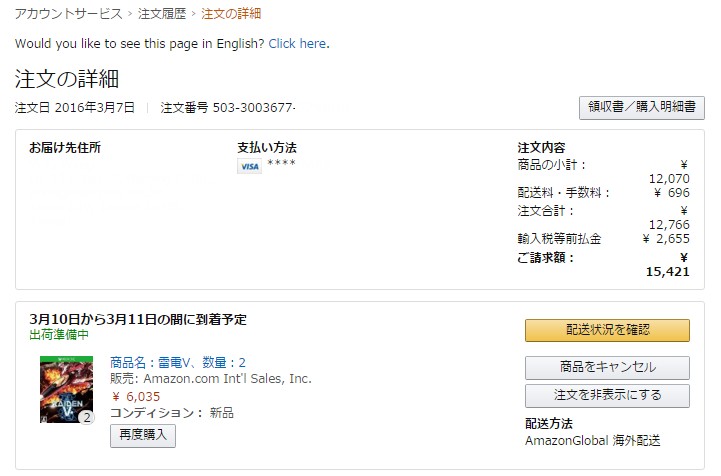The height and width of the screenshot is (476, 721).
Task: Click the AmazonGlobal 海外配送 shipping method text
Action: pos(592,440)
